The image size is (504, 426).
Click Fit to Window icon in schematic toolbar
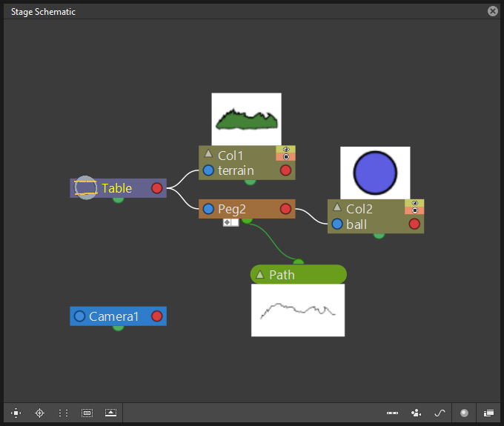point(16,413)
